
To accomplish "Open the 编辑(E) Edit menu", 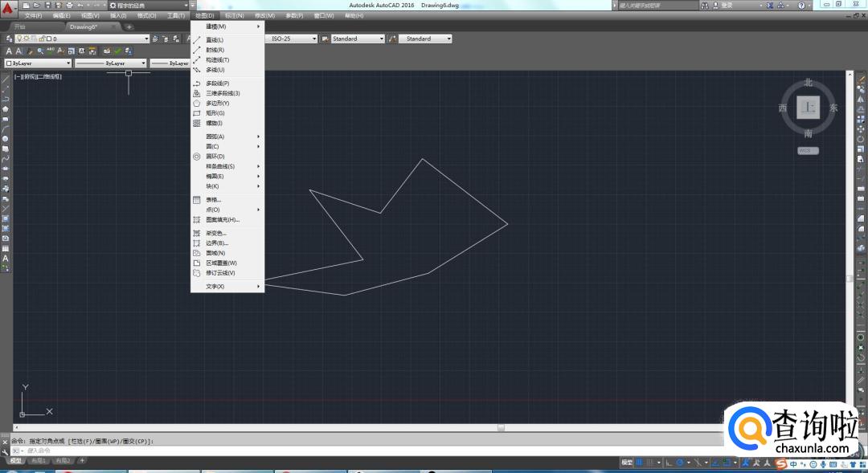I will coord(61,15).
